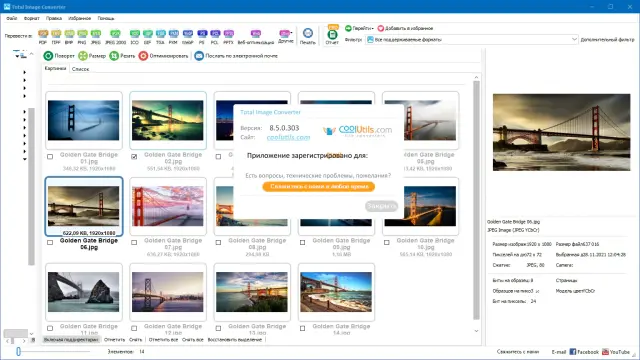Close the About dialog with Закрыть
The height and width of the screenshot is (360, 640).
point(381,206)
